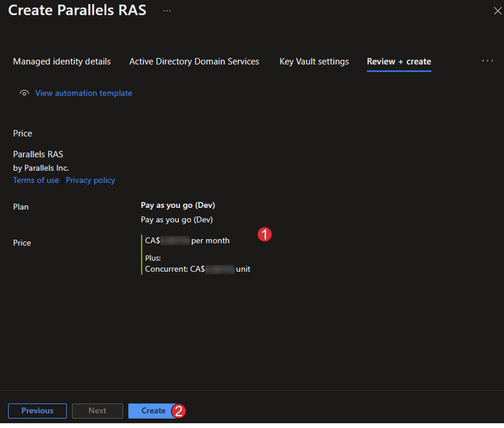Image resolution: width=504 pixels, height=428 pixels.
Task: Click the Parallels RAS product name
Action: pyautogui.click(x=38, y=154)
